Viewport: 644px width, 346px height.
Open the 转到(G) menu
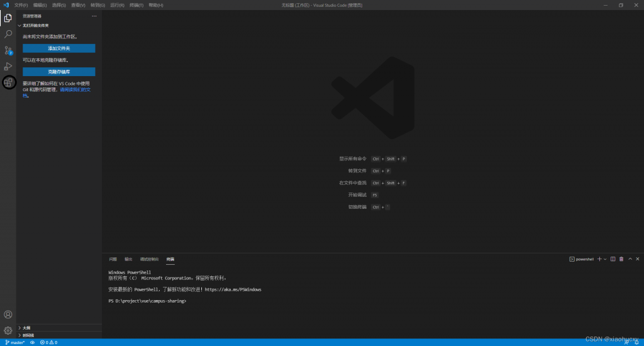coord(97,5)
